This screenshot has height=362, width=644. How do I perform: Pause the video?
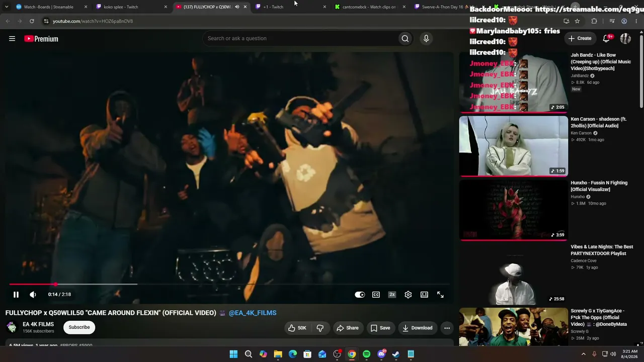click(x=16, y=295)
